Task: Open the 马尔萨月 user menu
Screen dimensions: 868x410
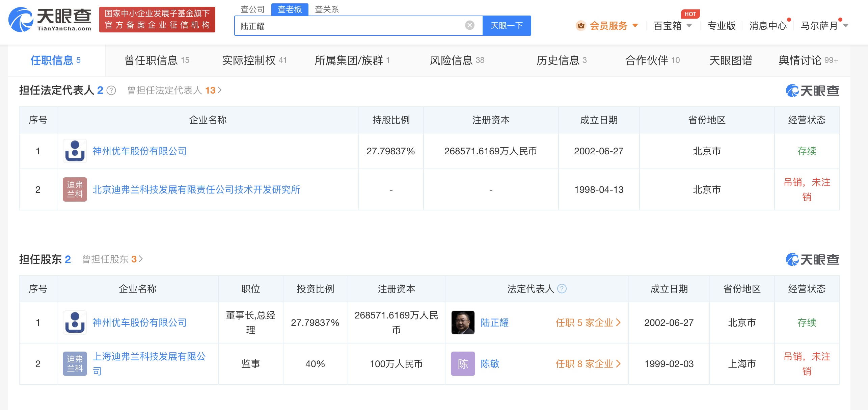Action: 824,26
